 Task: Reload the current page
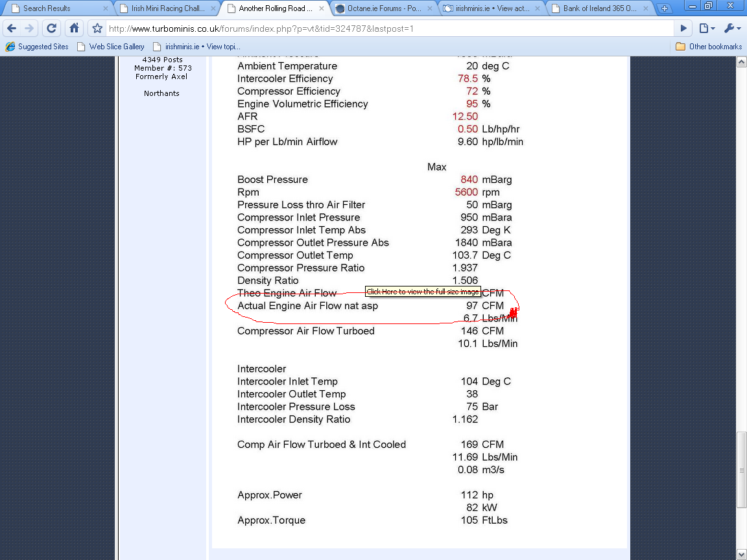[x=51, y=29]
